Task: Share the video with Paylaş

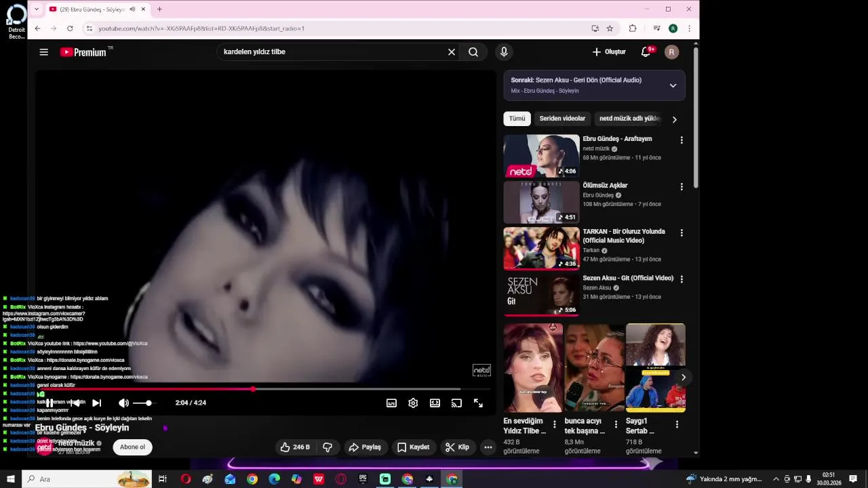Action: [365, 447]
